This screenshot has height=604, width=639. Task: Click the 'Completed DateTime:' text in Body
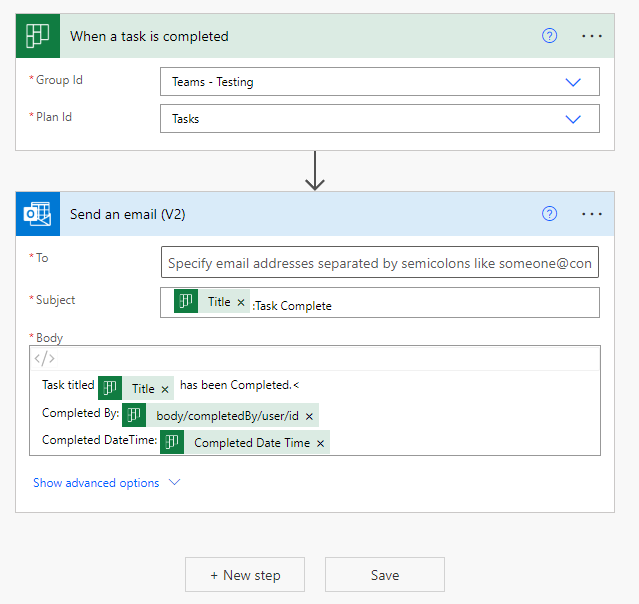[99, 440]
